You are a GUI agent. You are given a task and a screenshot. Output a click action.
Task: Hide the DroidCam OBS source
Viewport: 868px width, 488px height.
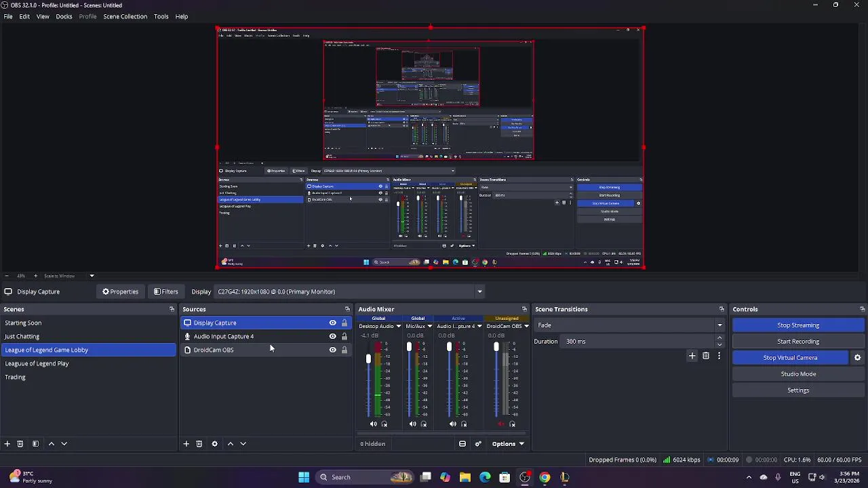[332, 350]
